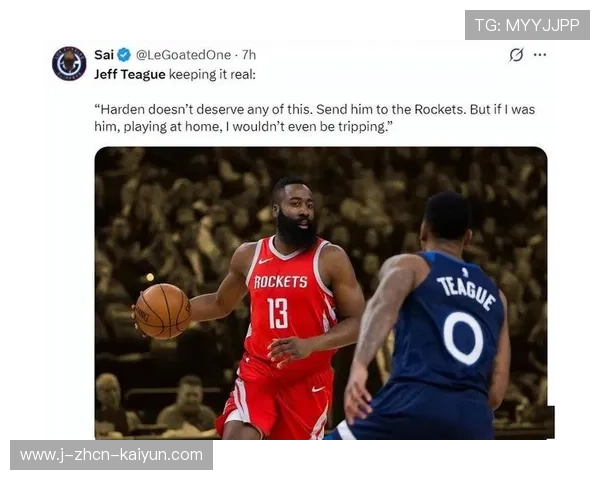Open the @LeGoatedOne handle link
600x480 pixels.
coord(183,55)
